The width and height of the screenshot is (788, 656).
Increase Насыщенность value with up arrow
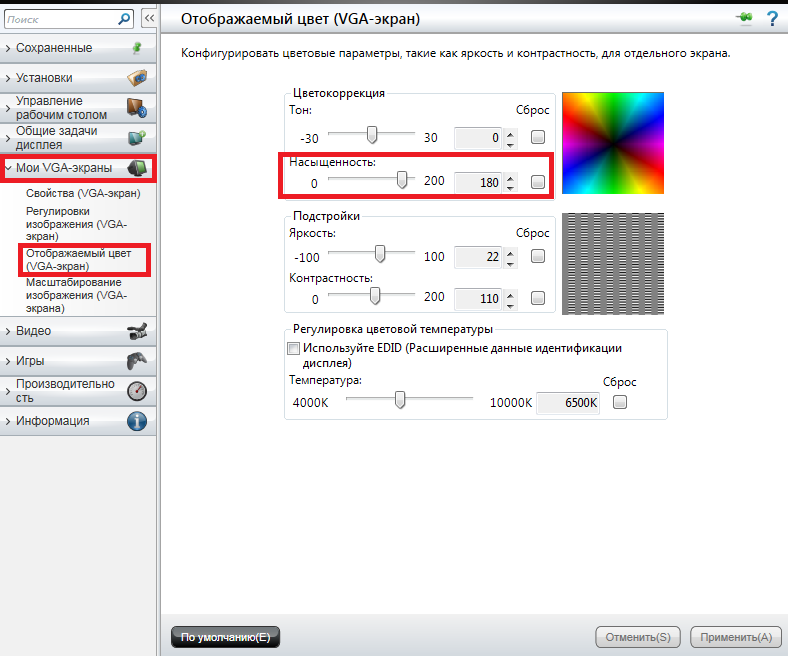pos(511,178)
